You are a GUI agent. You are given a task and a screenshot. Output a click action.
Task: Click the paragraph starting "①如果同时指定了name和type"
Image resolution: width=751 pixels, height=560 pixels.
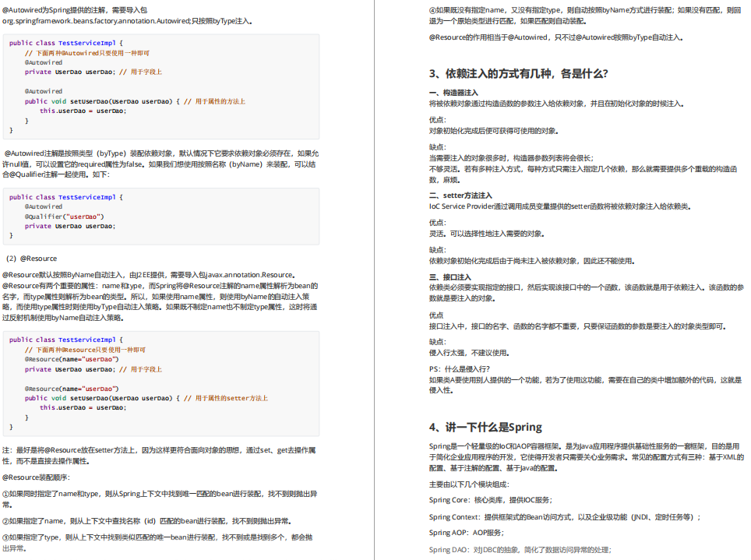point(160,499)
